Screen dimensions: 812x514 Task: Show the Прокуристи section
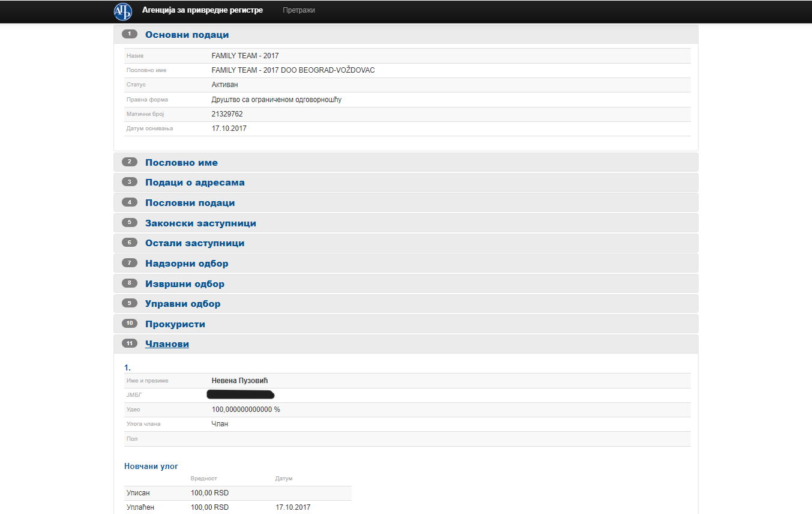[x=175, y=324]
